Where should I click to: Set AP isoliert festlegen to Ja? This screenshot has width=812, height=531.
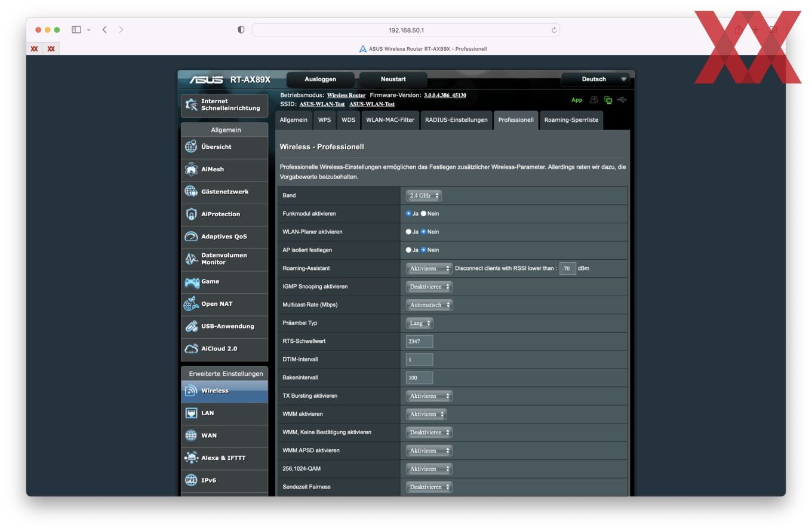click(x=408, y=250)
